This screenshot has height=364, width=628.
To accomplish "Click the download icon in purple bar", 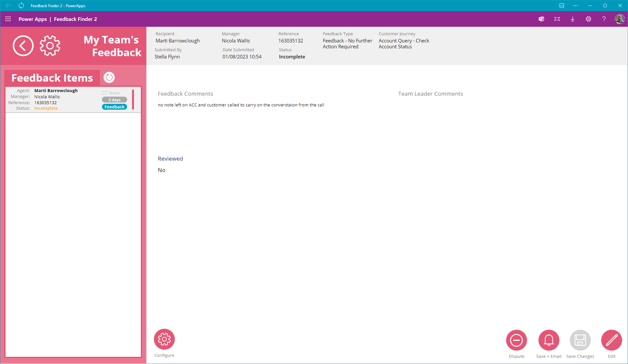I will click(573, 19).
